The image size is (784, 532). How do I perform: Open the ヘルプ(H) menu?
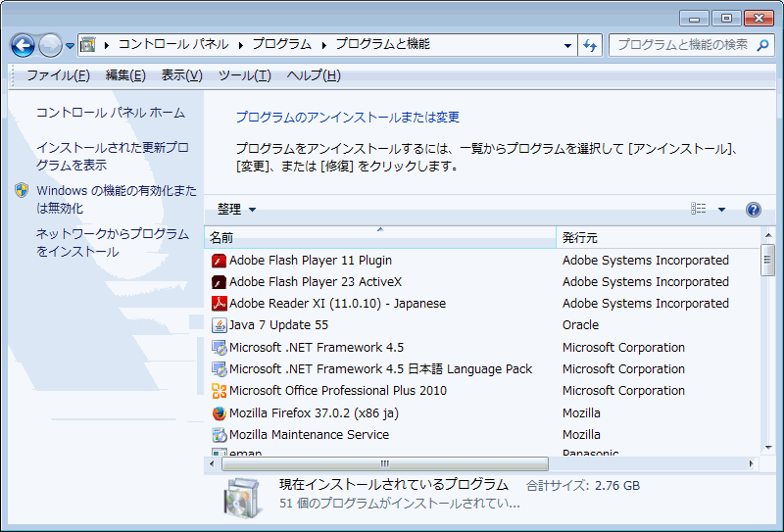(x=314, y=75)
